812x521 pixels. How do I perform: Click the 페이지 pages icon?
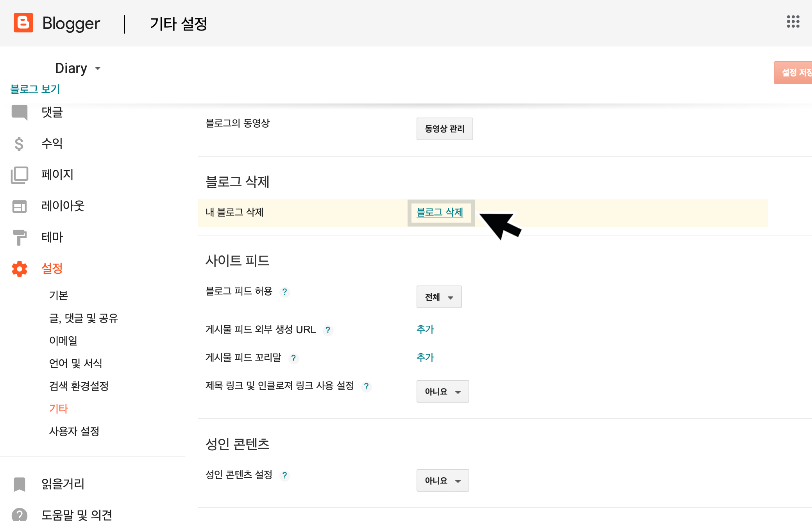tap(20, 175)
